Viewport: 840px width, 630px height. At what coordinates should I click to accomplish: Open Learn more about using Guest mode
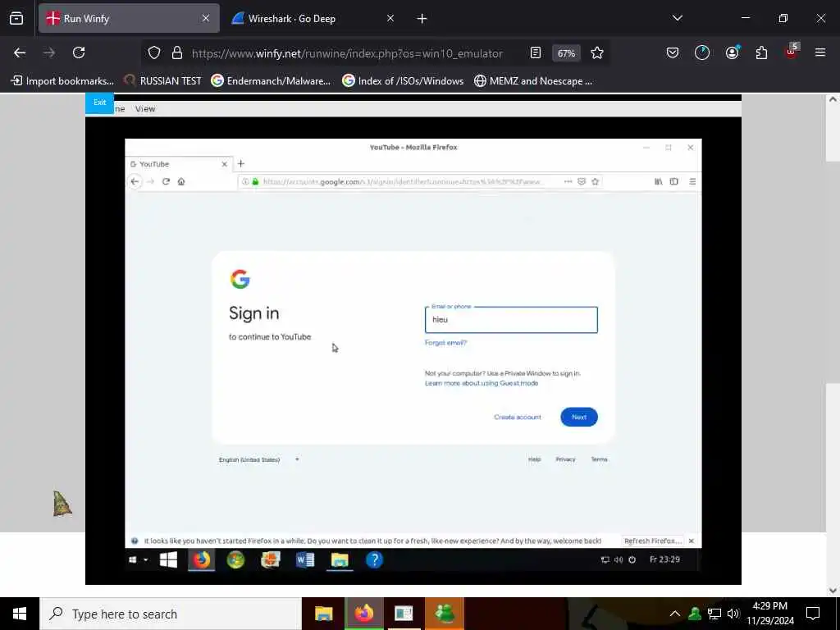482,383
